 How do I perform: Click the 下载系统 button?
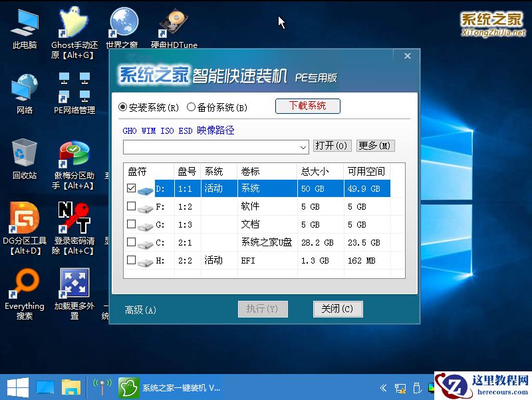click(307, 106)
